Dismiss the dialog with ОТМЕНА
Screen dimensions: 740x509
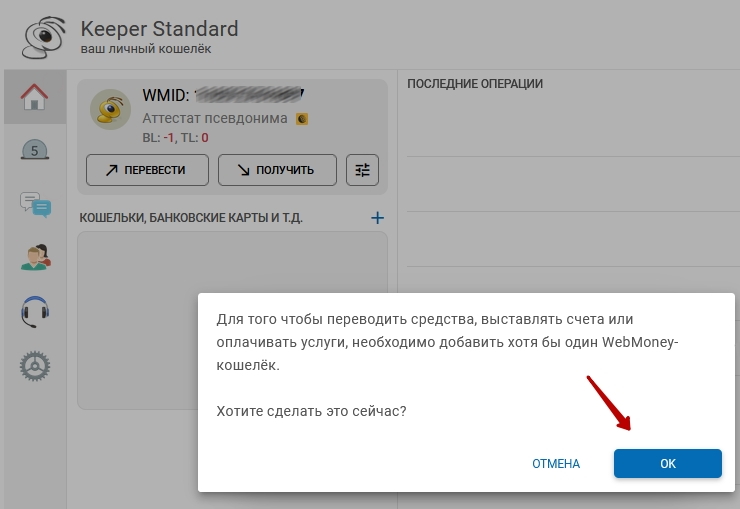[x=556, y=464]
